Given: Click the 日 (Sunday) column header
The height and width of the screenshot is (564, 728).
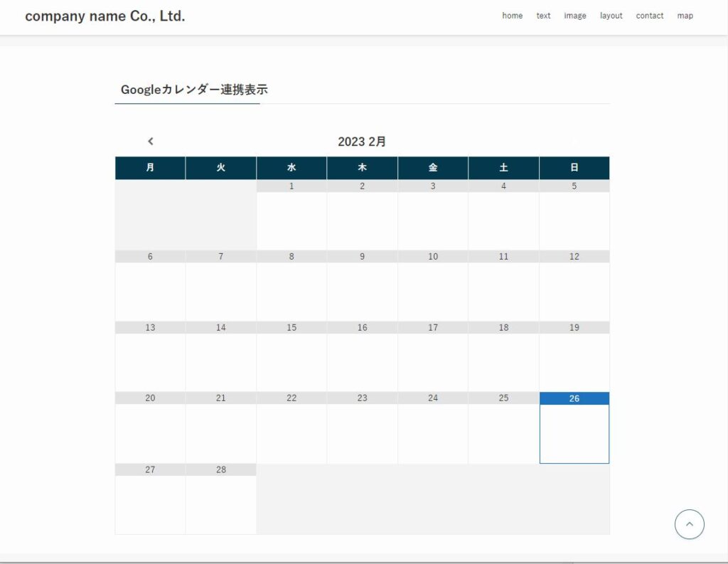Looking at the screenshot, I should [x=574, y=168].
